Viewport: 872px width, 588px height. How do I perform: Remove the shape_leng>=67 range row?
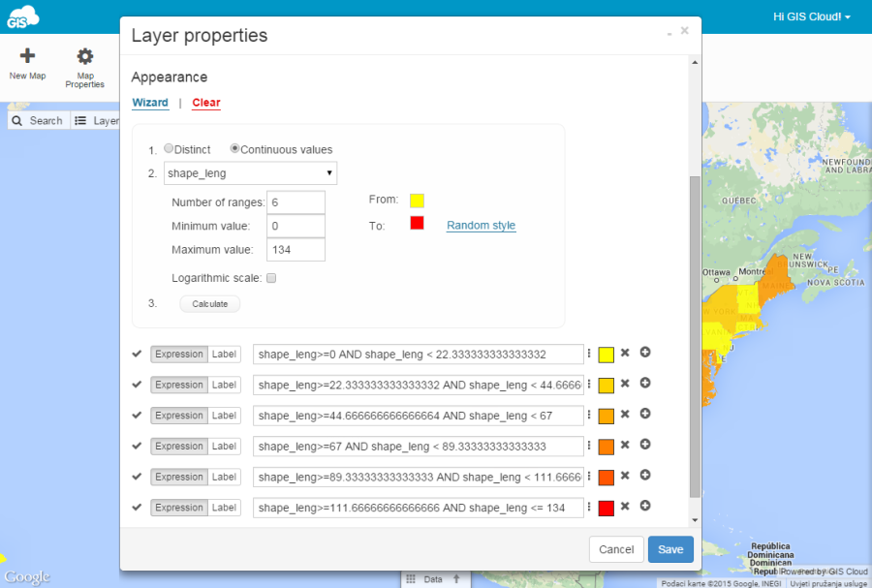point(625,445)
